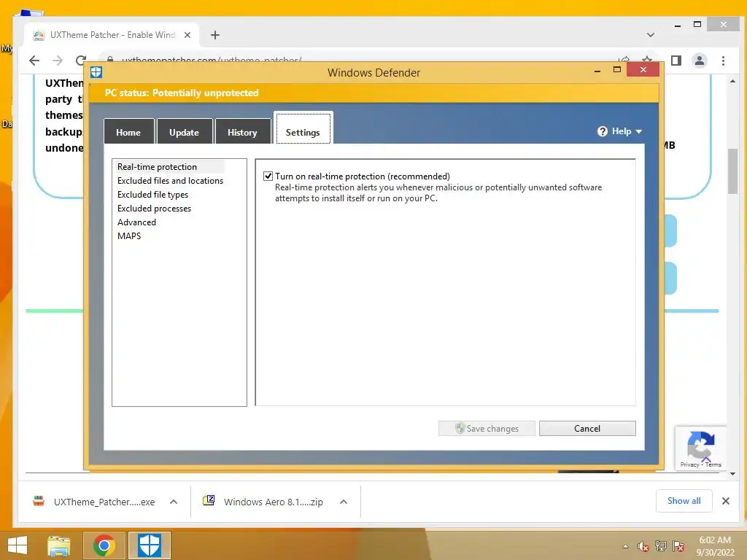The width and height of the screenshot is (747, 560).
Task: Open Chrome tab search chevron
Action: tap(650, 35)
